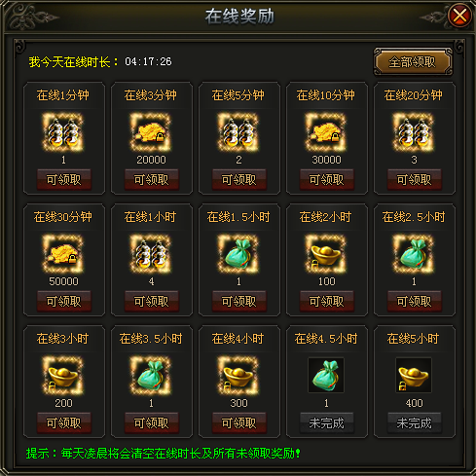This screenshot has width=476, height=476.
Task: Claim the 200 ingots for 在线3小时
Action: pos(64,422)
